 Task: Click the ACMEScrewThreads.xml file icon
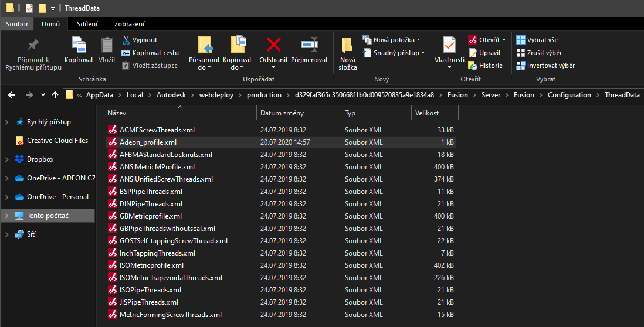(x=113, y=130)
